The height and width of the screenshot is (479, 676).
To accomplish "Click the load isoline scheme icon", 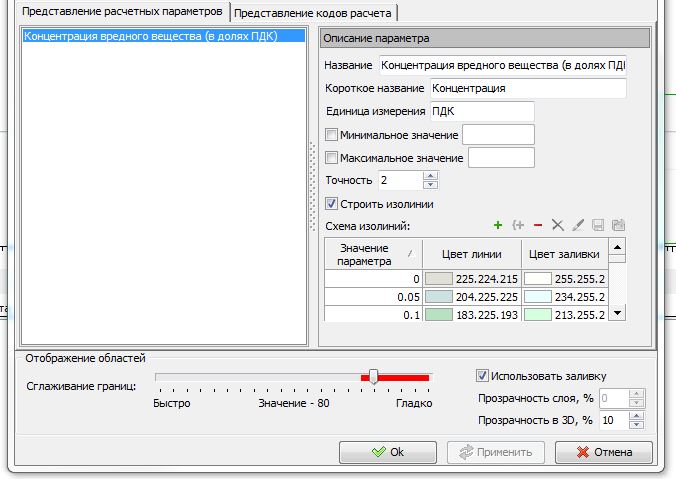I will (618, 226).
